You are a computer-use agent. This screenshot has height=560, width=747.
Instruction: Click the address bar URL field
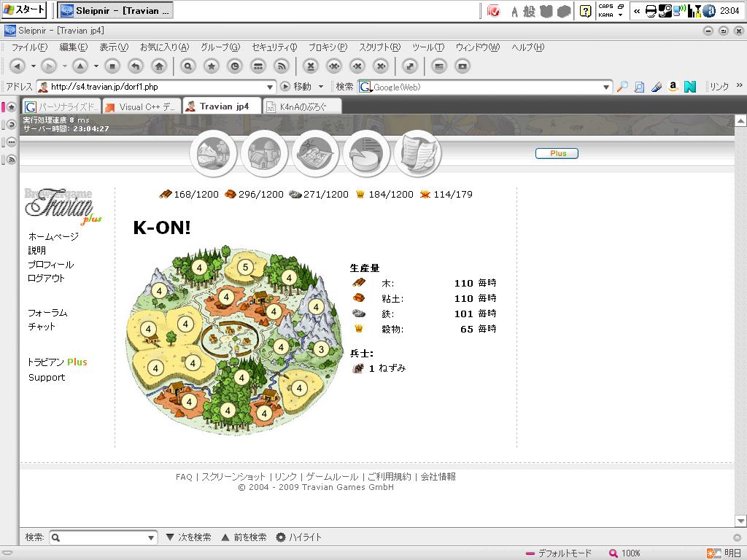pyautogui.click(x=158, y=87)
